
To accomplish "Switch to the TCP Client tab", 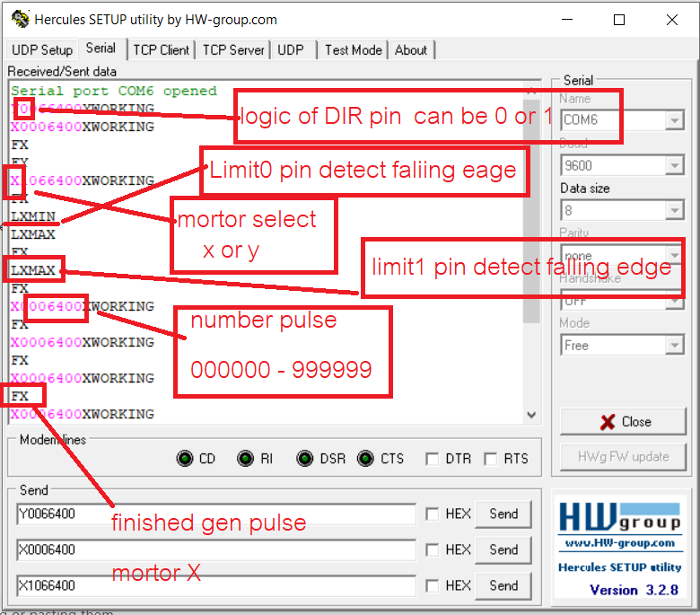I will [161, 49].
